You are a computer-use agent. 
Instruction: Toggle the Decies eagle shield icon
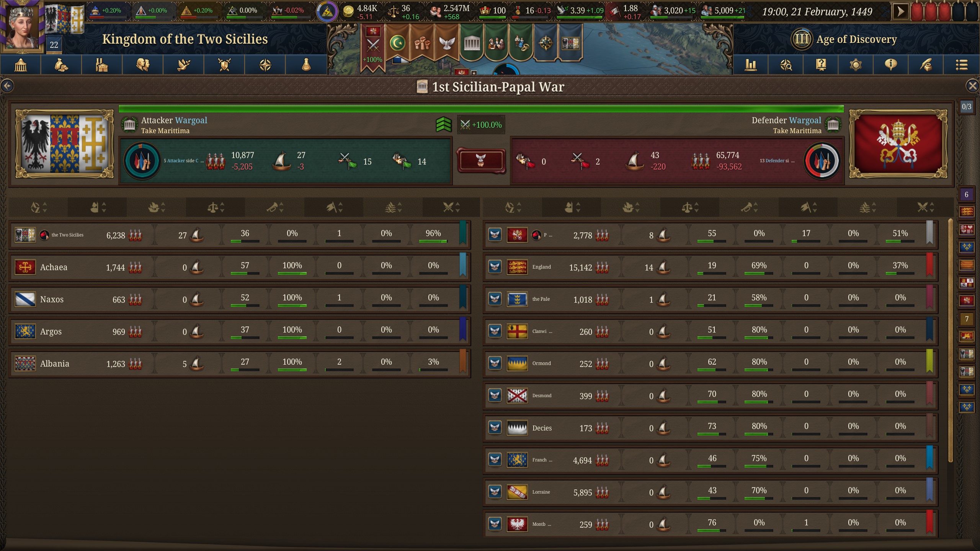(495, 427)
